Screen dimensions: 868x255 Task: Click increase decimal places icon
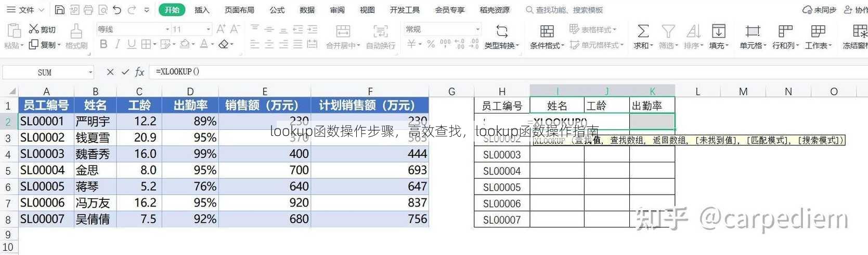click(459, 45)
